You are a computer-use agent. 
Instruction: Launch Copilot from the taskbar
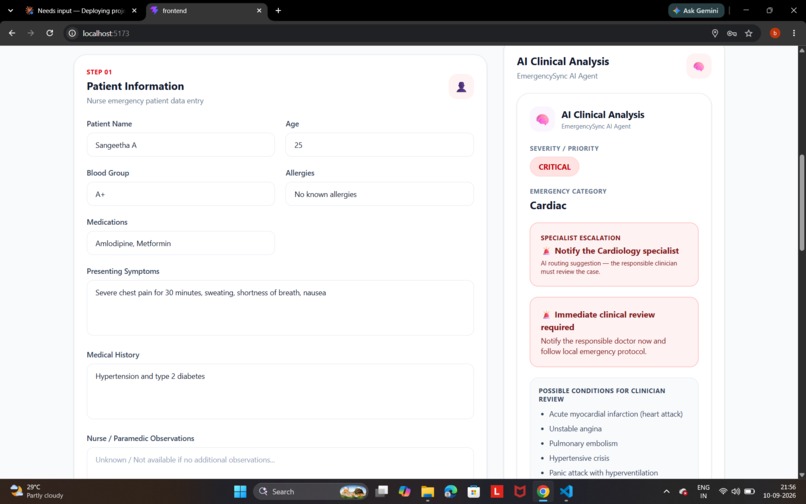coord(405,491)
